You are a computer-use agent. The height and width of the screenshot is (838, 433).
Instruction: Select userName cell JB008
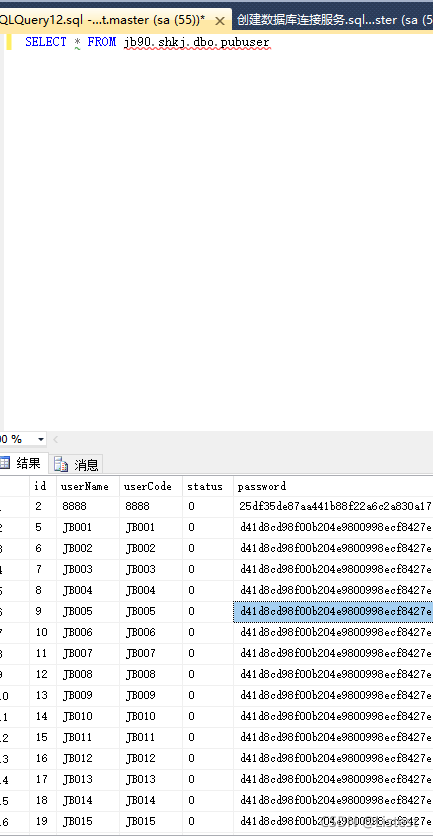[88, 674]
